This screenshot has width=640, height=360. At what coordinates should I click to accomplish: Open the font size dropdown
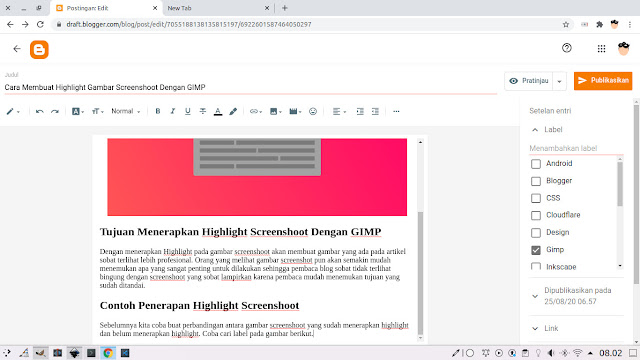[x=98, y=111]
